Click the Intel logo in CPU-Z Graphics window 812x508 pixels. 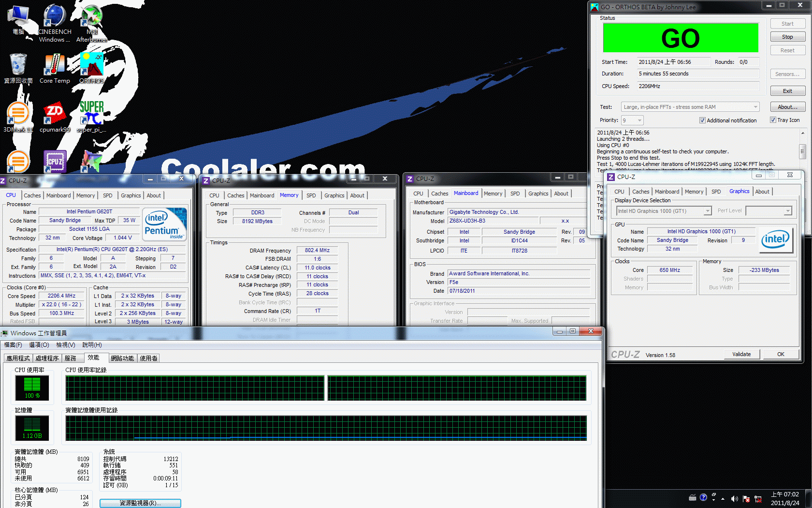[x=775, y=239]
